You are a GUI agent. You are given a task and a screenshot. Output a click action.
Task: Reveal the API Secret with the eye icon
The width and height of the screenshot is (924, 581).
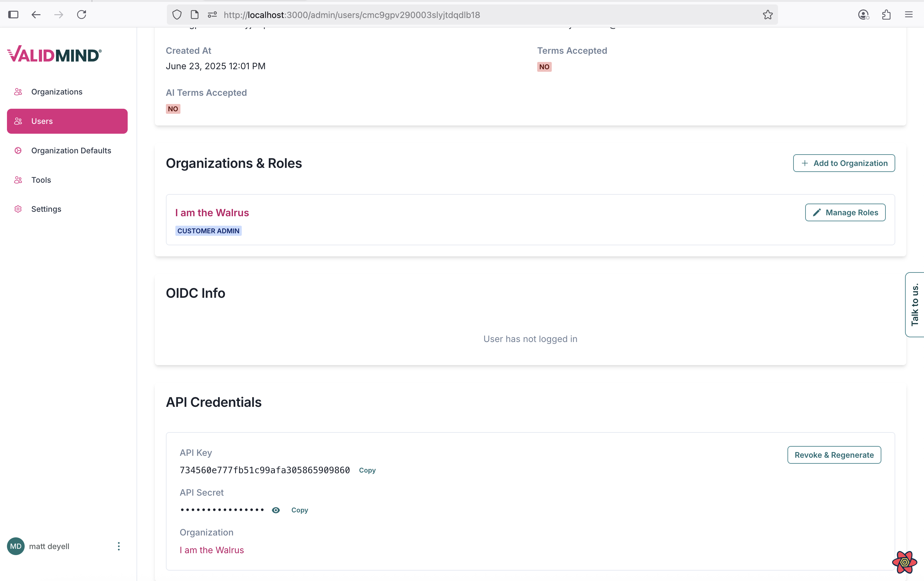coord(276,510)
